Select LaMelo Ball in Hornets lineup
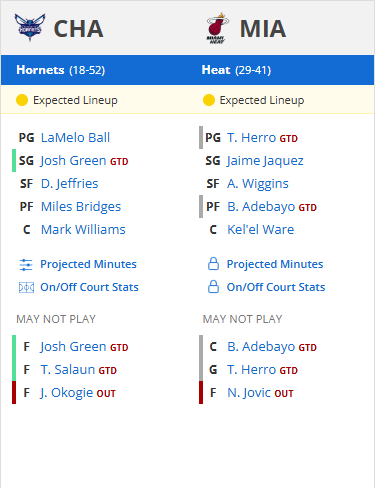Viewport: 375px width, 488px height. pos(75,138)
